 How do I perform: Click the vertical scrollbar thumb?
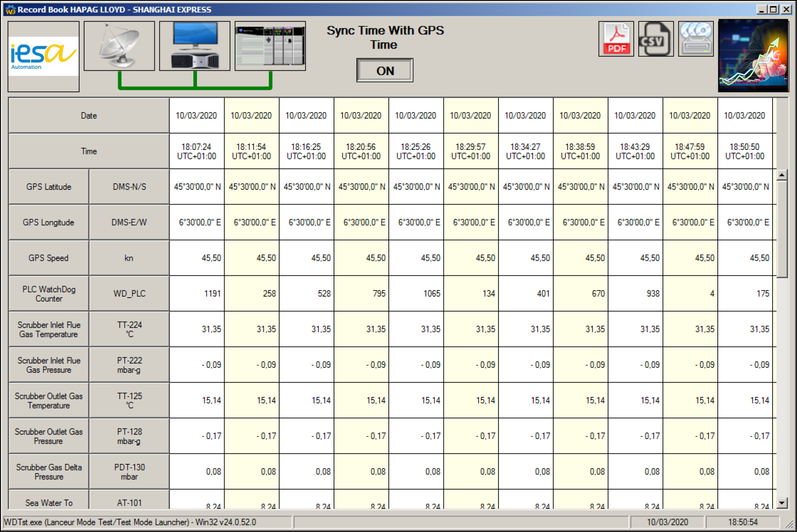click(781, 229)
